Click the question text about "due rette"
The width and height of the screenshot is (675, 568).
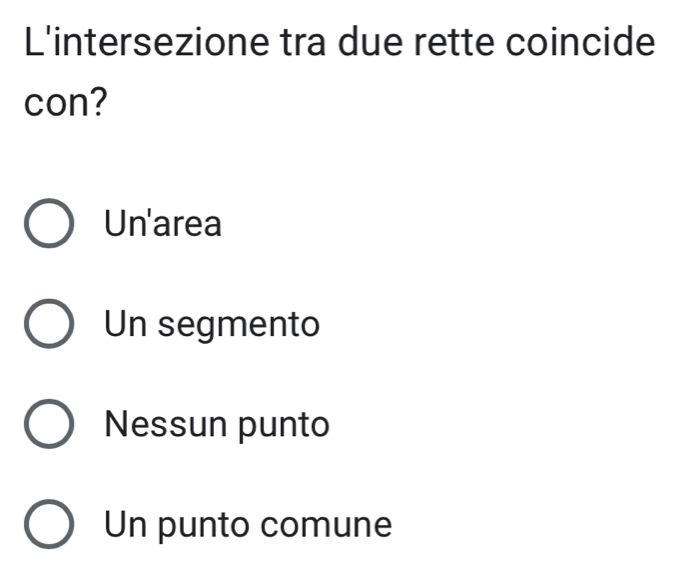(x=338, y=45)
